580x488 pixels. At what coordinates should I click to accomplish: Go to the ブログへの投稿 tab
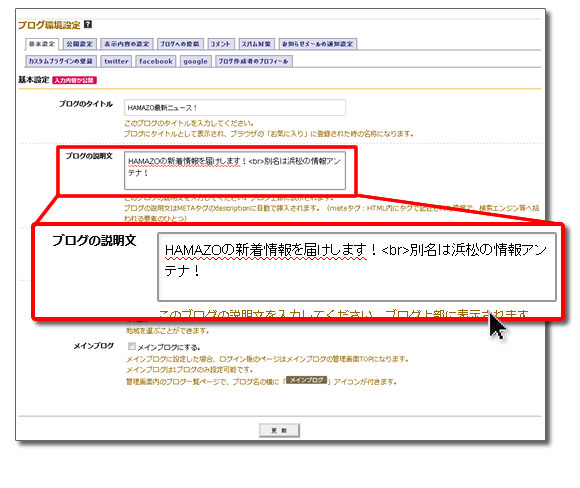180,44
